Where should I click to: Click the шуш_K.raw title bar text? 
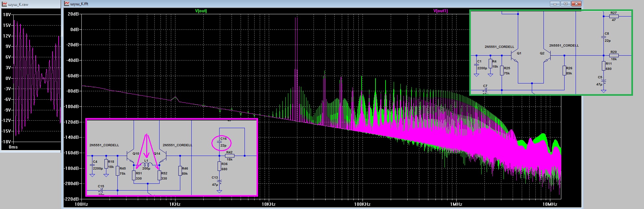pos(18,4)
